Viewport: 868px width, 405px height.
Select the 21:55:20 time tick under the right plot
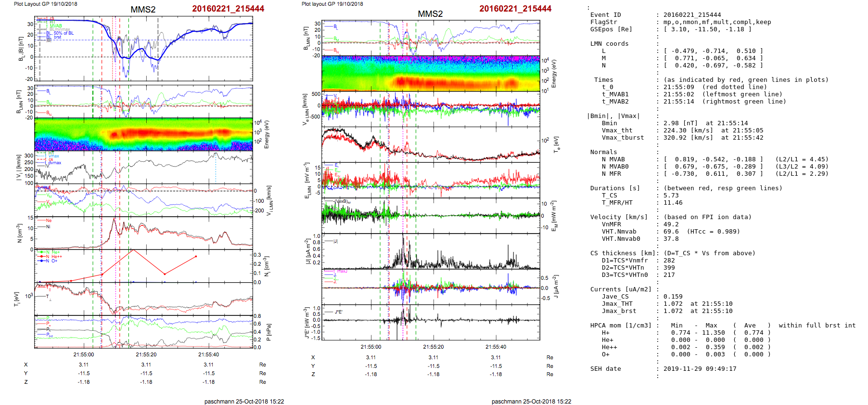tap(434, 347)
